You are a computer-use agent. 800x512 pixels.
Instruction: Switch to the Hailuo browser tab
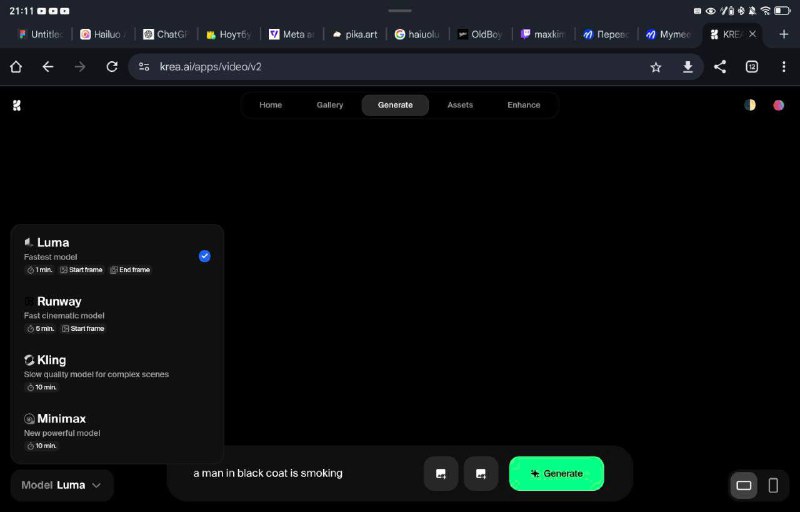103,34
